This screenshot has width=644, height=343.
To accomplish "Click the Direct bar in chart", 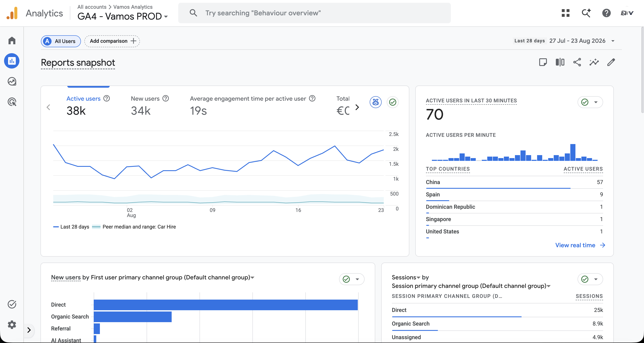I will point(226,305).
